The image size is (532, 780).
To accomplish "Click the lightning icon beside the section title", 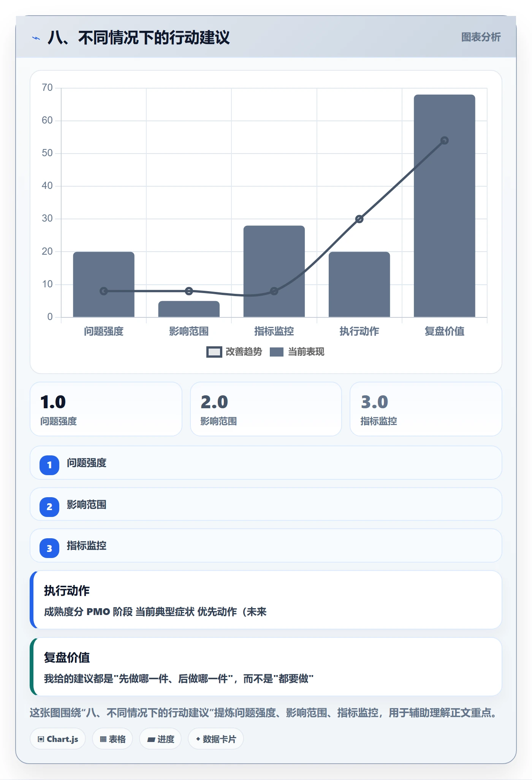I will point(36,38).
